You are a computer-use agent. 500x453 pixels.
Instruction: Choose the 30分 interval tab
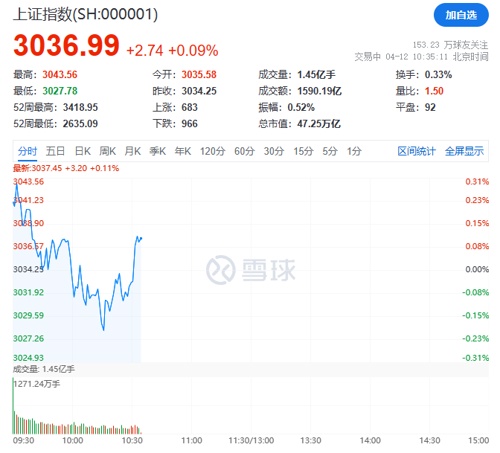click(x=274, y=151)
